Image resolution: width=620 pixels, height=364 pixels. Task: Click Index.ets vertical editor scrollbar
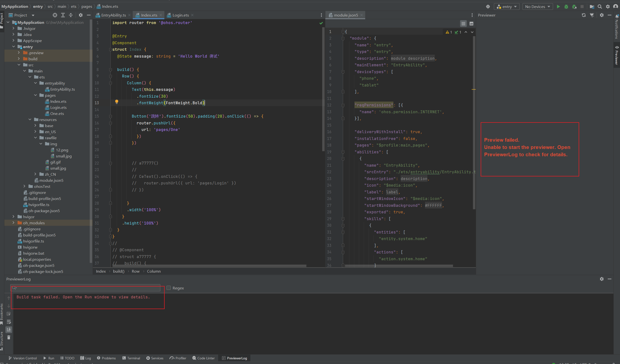click(323, 89)
